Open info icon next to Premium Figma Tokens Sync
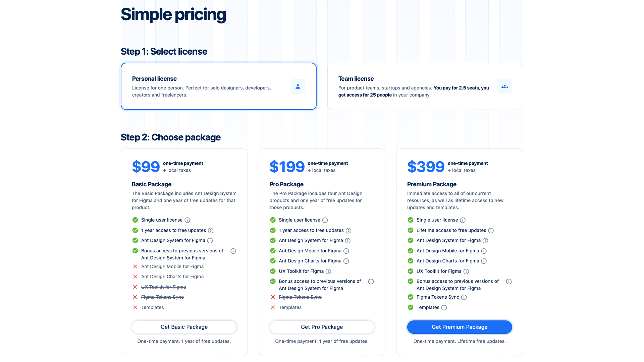 pyautogui.click(x=464, y=297)
